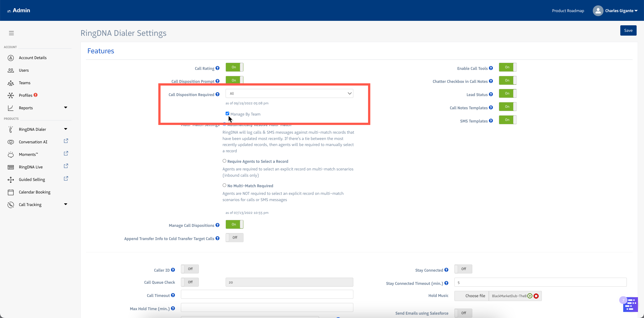Viewport: 644px width, 318px height.
Task: Click help icon next to Call Rating
Action: 218,68
